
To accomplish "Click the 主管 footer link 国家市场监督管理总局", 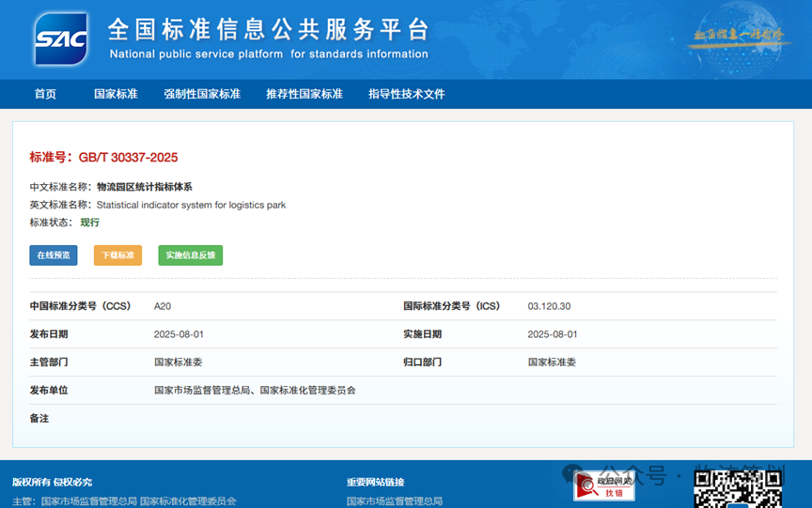I will (x=88, y=501).
